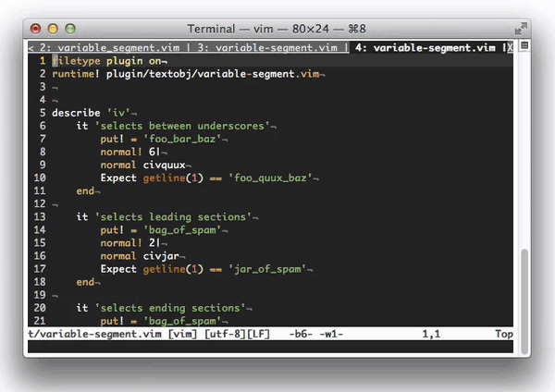Click the 'iv' string on line 5
This screenshot has height=392, width=555.
point(118,113)
